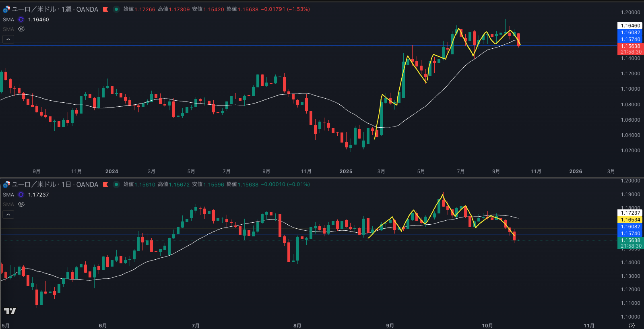Collapse the indicator legend on weekly chart
Viewport: 644px width, 329px height.
pyautogui.click(x=8, y=39)
